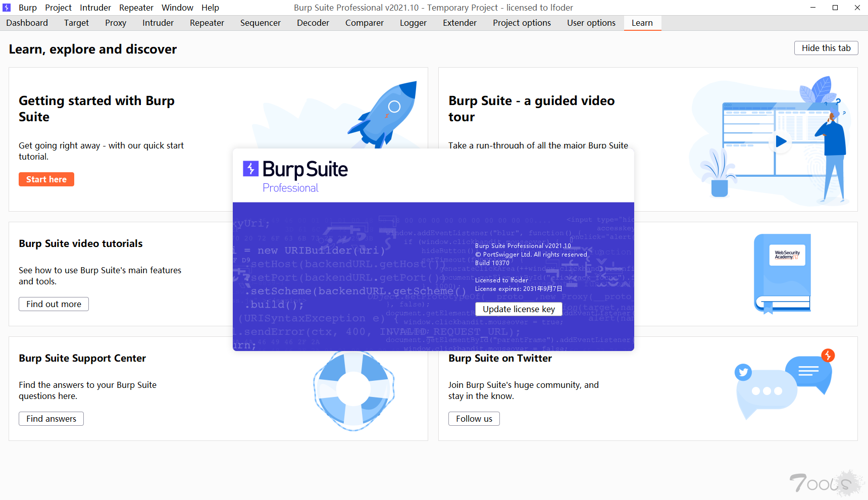Switch to the Dashboard tab

click(x=27, y=23)
